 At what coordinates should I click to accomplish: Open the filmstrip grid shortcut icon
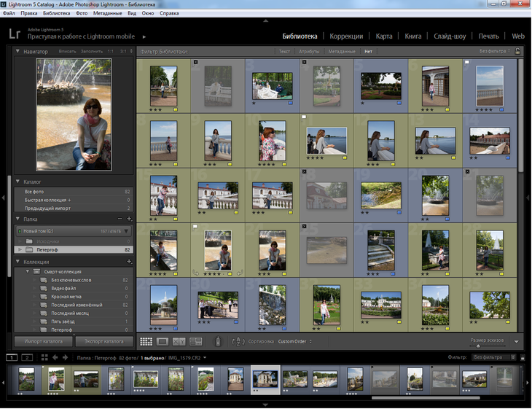click(x=44, y=358)
